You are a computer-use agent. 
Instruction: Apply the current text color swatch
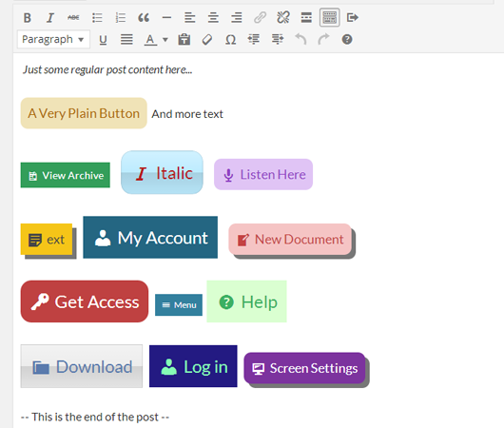click(x=150, y=40)
